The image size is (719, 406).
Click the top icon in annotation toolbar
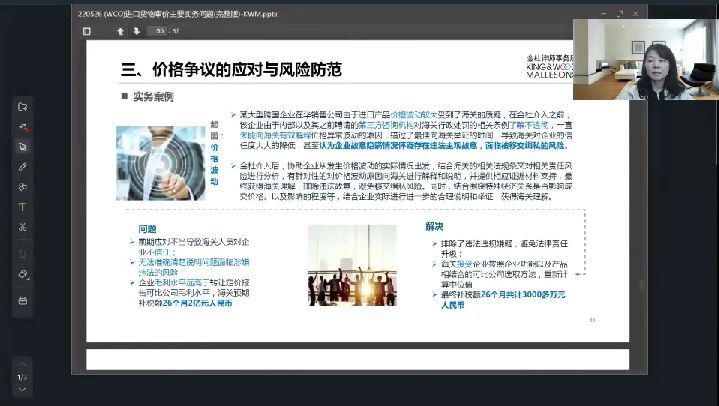tap(22, 107)
